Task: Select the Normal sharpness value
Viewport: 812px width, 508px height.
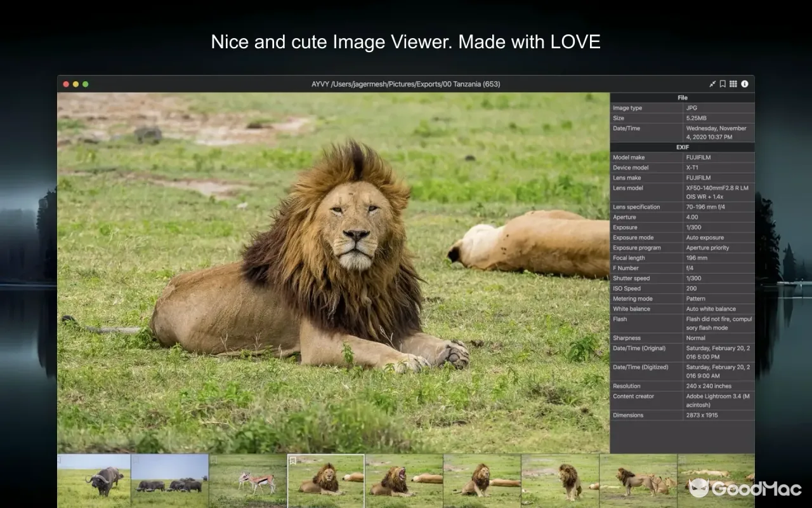Action: 696,338
